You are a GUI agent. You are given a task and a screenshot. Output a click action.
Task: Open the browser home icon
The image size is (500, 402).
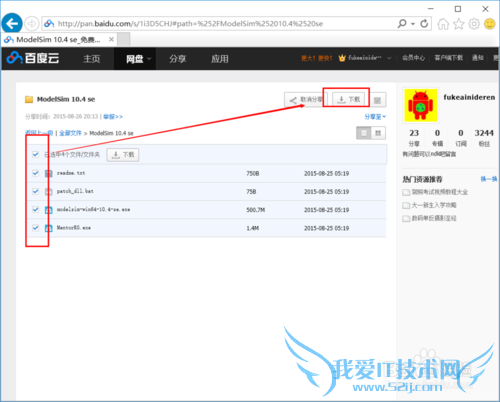tap(443, 24)
